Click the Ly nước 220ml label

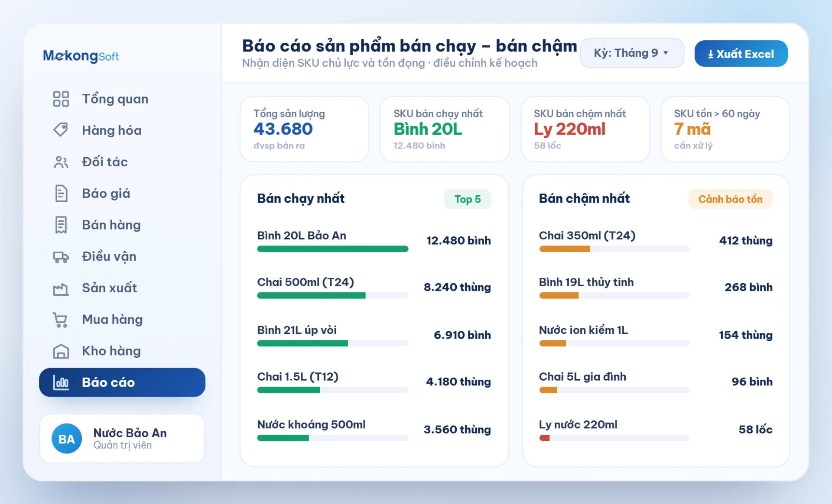point(578,424)
